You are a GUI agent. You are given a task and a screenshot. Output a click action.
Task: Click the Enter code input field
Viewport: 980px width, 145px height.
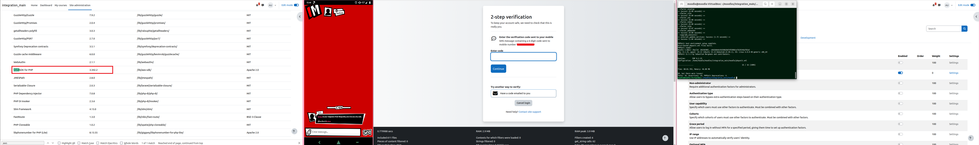(524, 56)
